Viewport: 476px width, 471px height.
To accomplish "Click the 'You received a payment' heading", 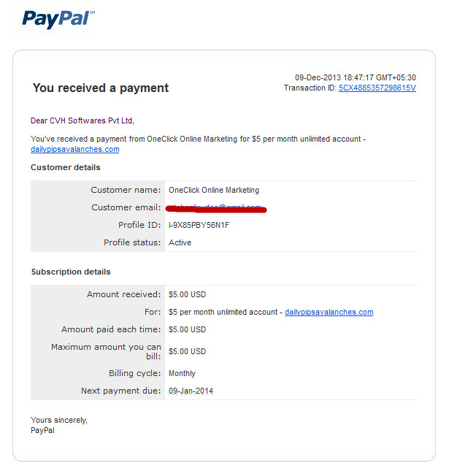I will 101,88.
